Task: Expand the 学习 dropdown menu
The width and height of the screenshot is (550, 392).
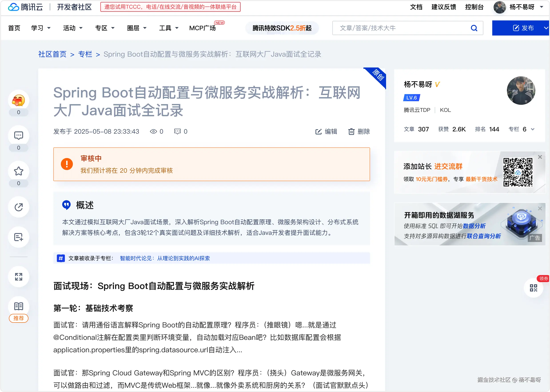Action: 41,28
